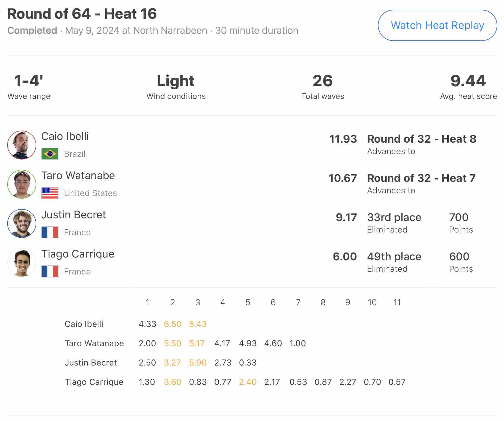The height and width of the screenshot is (421, 504).
Task: Click Taro Watanabe's 5.50 wave score
Action: click(x=173, y=343)
